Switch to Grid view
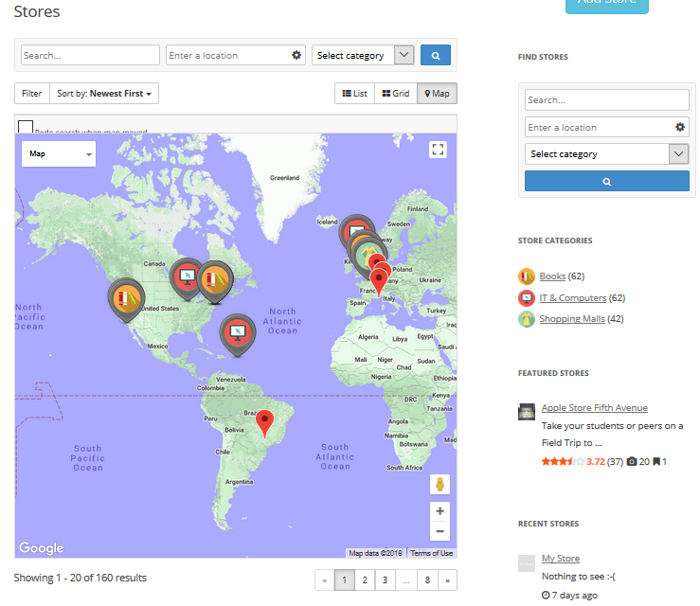The height and width of the screenshot is (606, 700). pos(395,94)
